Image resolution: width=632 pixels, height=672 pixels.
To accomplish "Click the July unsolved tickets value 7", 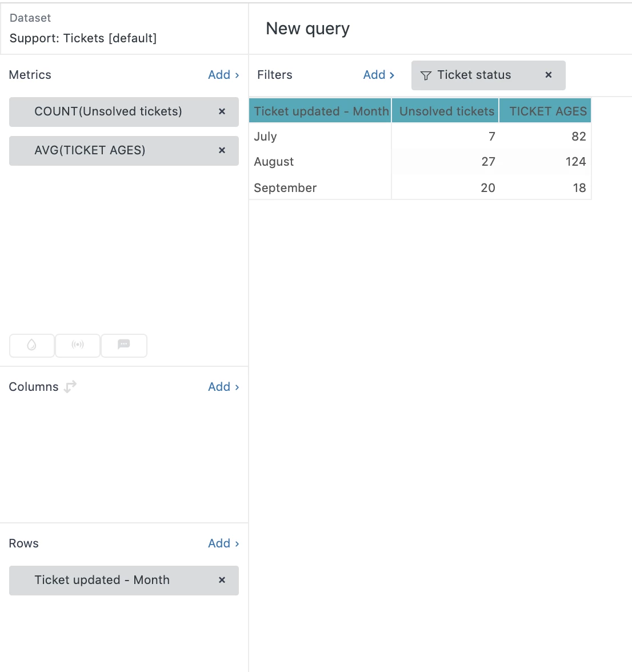I will (492, 137).
